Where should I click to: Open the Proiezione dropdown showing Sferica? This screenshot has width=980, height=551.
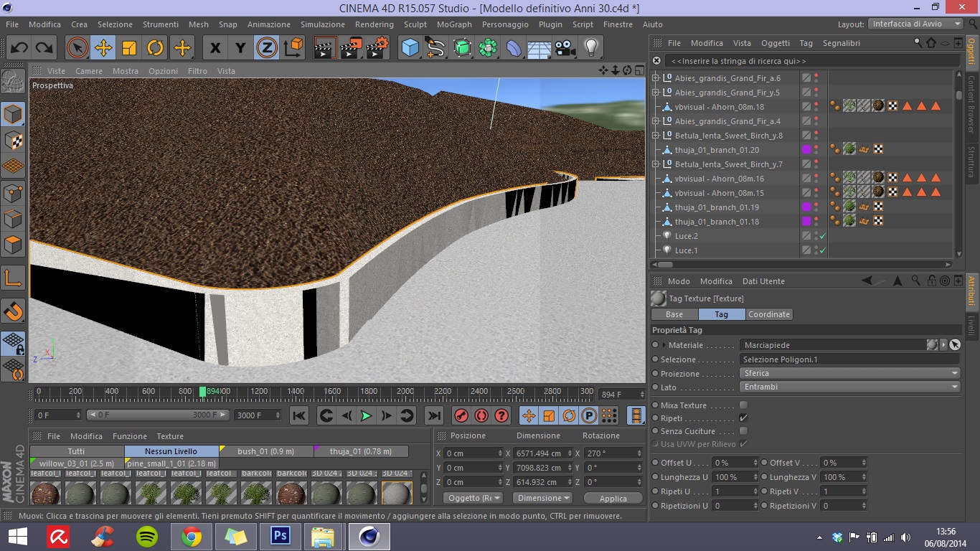(849, 373)
